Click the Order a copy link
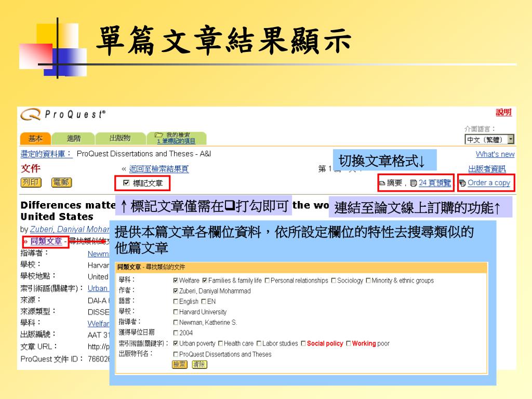Image resolution: width=532 pixels, height=399 pixels. [x=488, y=183]
